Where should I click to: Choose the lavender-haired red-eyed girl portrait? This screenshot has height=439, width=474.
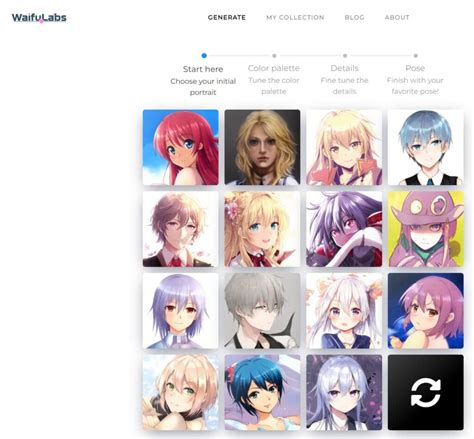(x=181, y=311)
